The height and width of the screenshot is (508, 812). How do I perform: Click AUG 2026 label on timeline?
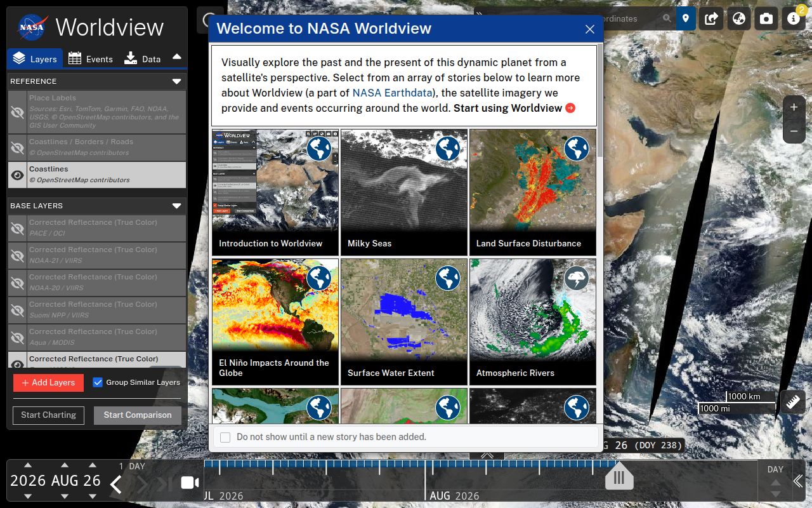click(x=454, y=495)
